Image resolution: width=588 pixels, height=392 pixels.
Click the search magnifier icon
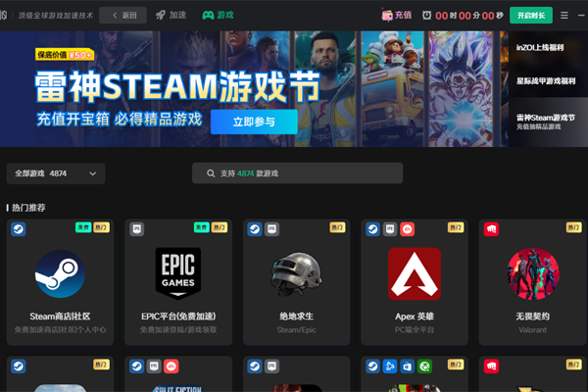tap(211, 173)
